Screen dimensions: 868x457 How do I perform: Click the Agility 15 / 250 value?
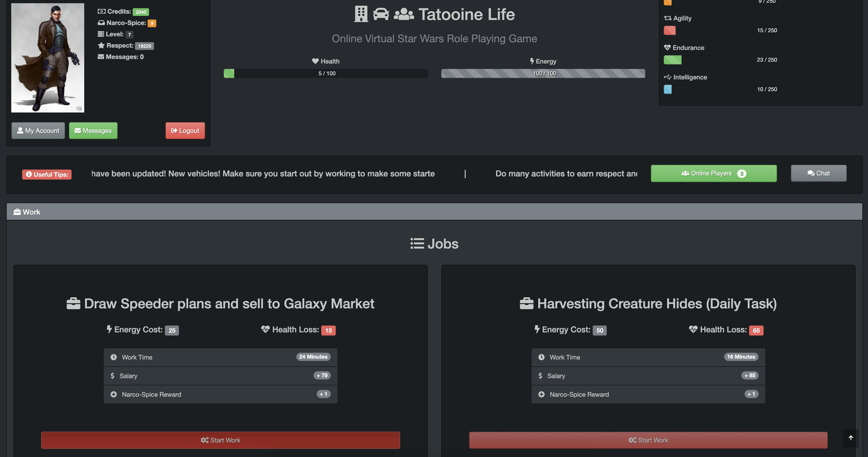[767, 30]
